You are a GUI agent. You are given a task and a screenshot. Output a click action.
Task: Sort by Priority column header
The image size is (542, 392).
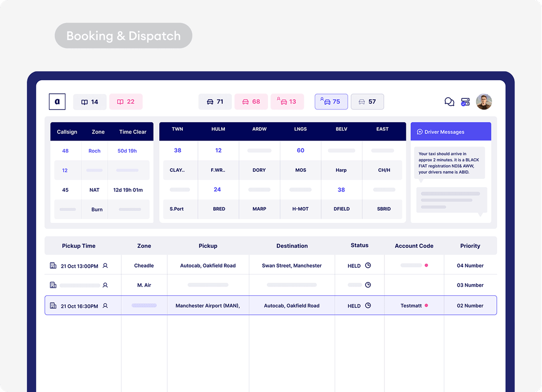click(x=470, y=246)
